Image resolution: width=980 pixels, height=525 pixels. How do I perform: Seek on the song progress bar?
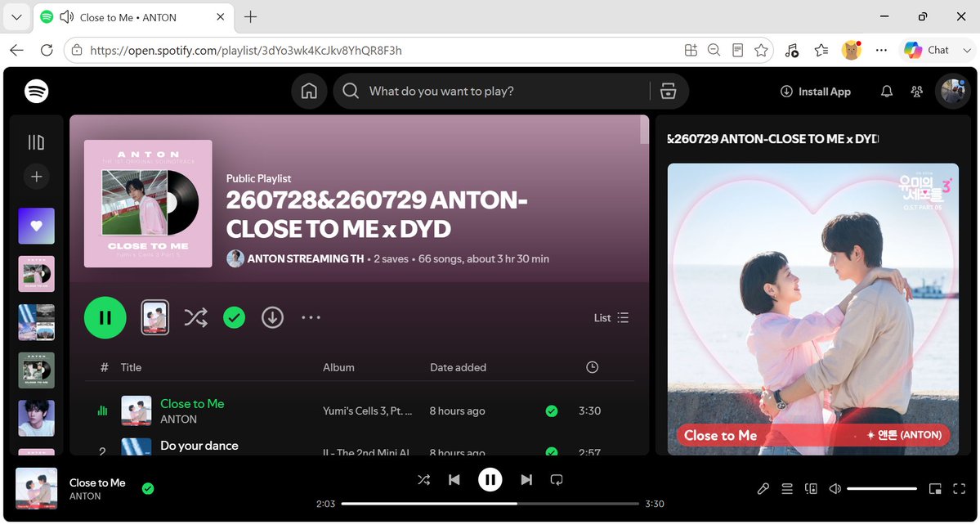[x=490, y=504]
